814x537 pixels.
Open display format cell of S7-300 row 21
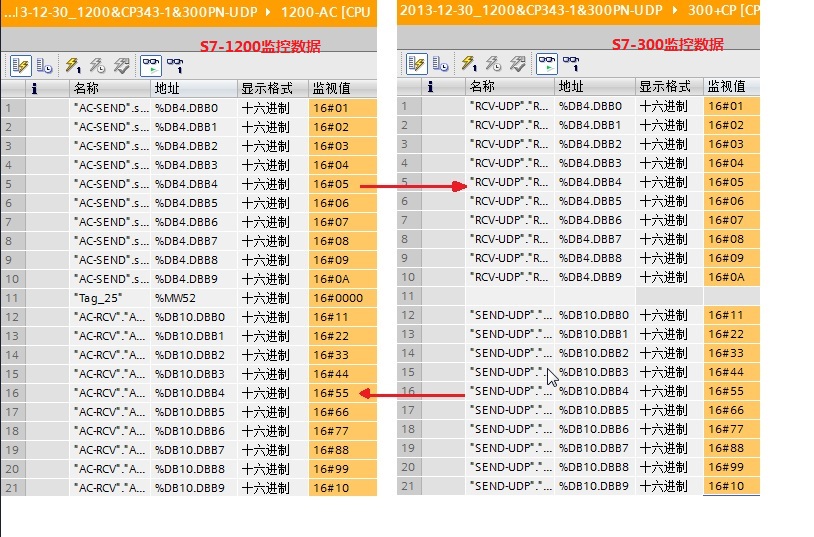[x=670, y=486]
